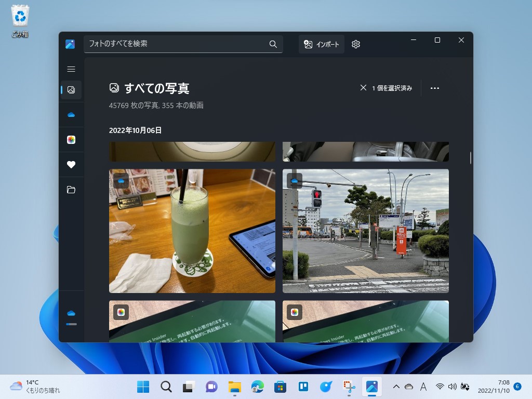Open OneDrive photos via the sidebar cloud icon
532x399 pixels.
71,114
